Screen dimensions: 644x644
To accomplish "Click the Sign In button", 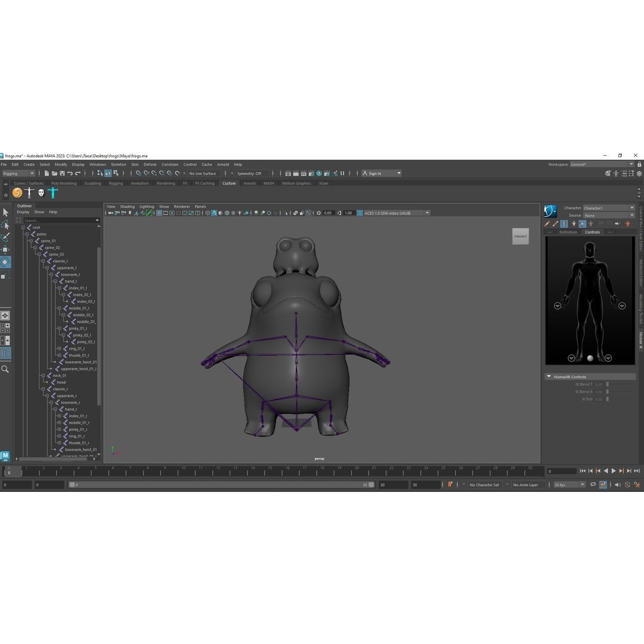I will pos(379,173).
